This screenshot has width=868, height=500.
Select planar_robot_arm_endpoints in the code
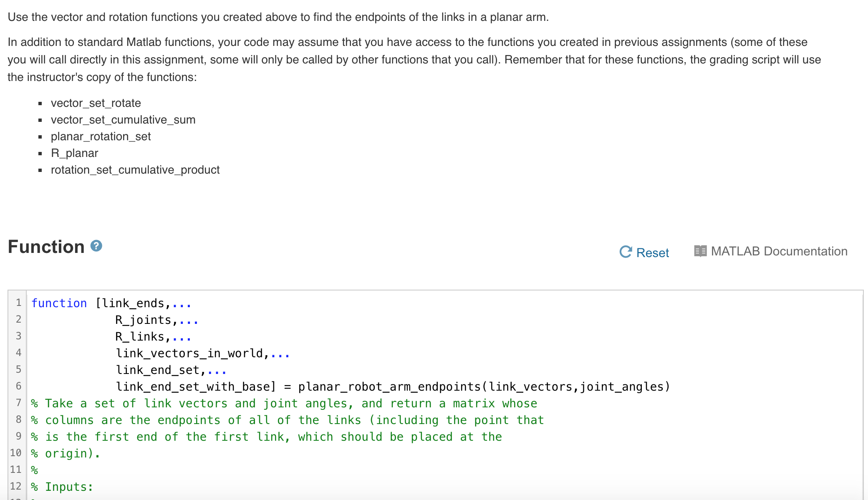389,386
